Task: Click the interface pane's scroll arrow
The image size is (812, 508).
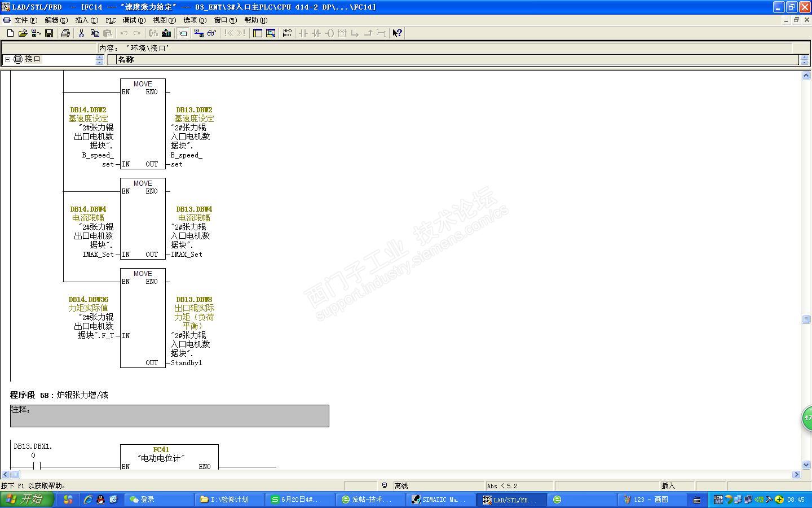Action: (804, 59)
